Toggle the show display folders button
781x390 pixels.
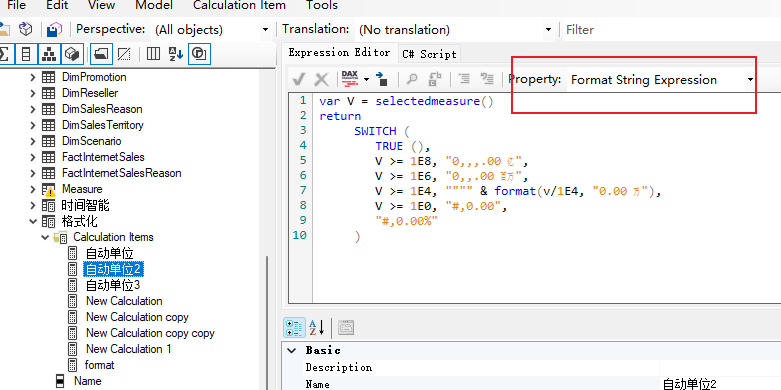coord(102,54)
